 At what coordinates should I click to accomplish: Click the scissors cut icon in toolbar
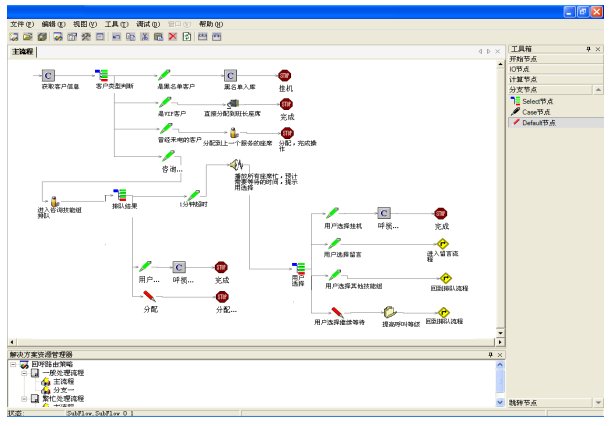[x=143, y=36]
